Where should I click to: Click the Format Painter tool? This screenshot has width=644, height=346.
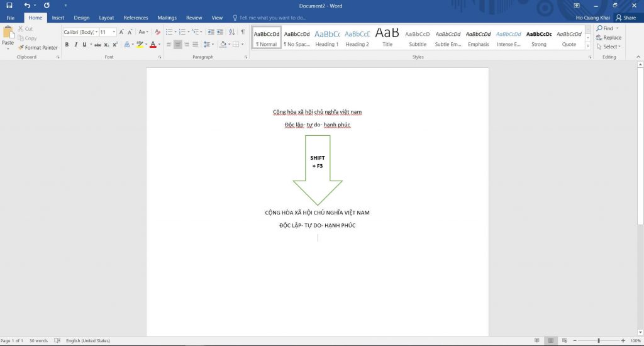pyautogui.click(x=38, y=48)
